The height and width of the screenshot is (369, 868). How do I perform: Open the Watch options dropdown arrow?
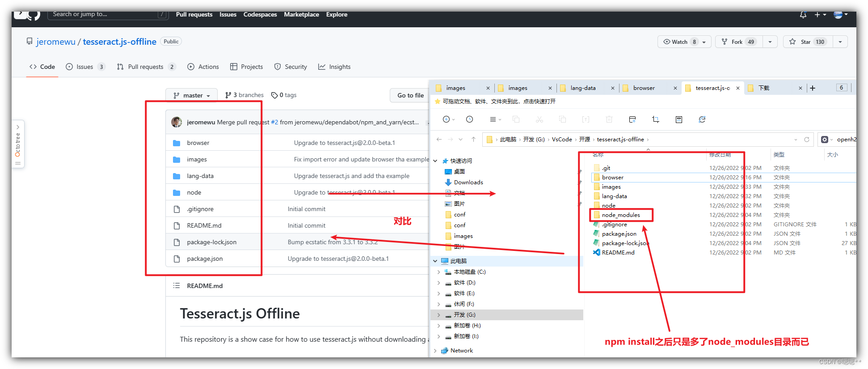pos(704,42)
